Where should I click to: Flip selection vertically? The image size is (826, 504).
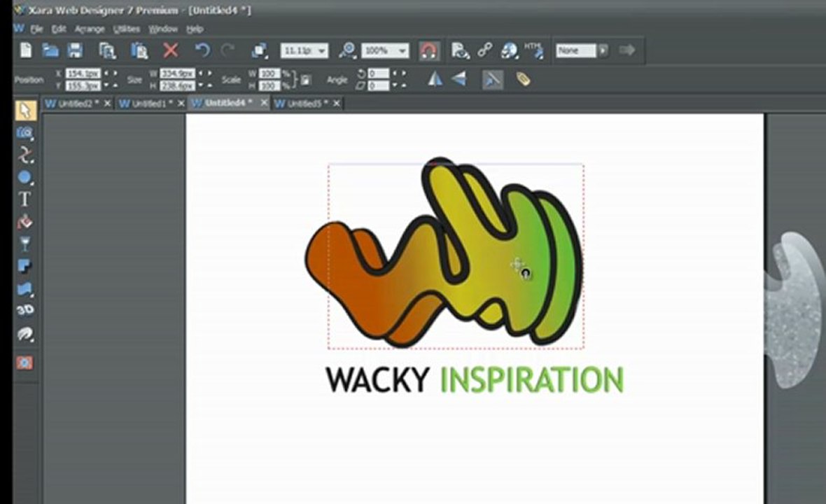point(459,79)
